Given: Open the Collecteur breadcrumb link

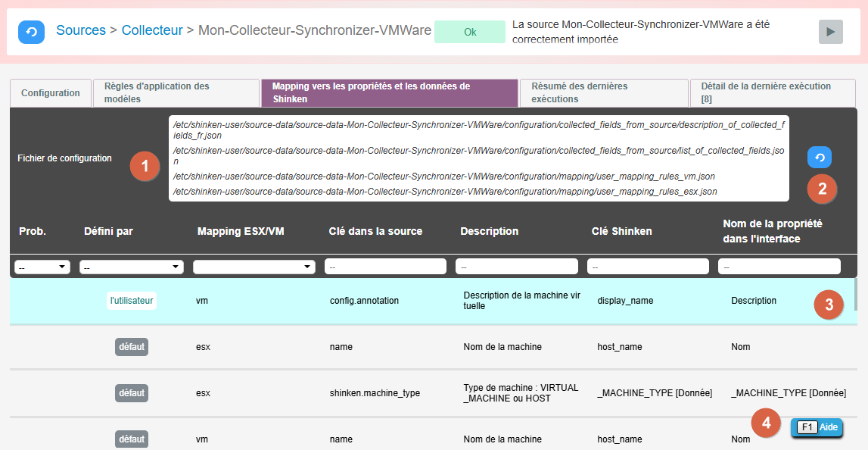Looking at the screenshot, I should coord(152,30).
